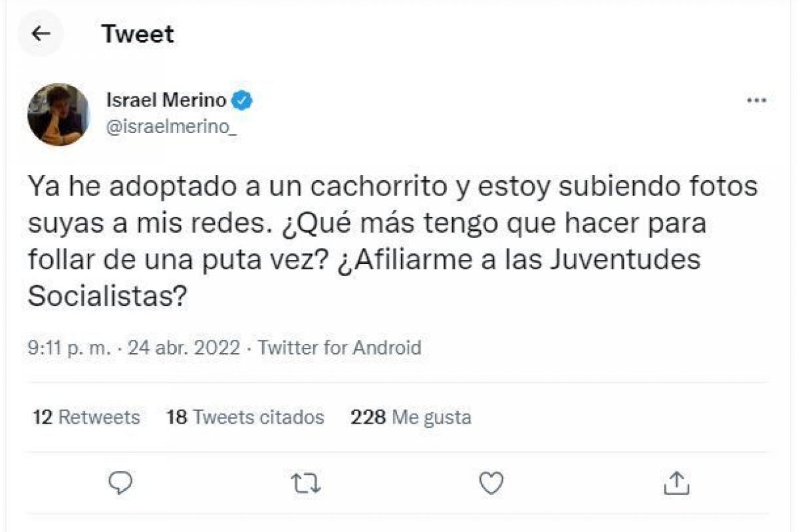Viewport: 798px width, 532px height.
Task: Retweet using the arrows icon
Action: click(x=307, y=483)
